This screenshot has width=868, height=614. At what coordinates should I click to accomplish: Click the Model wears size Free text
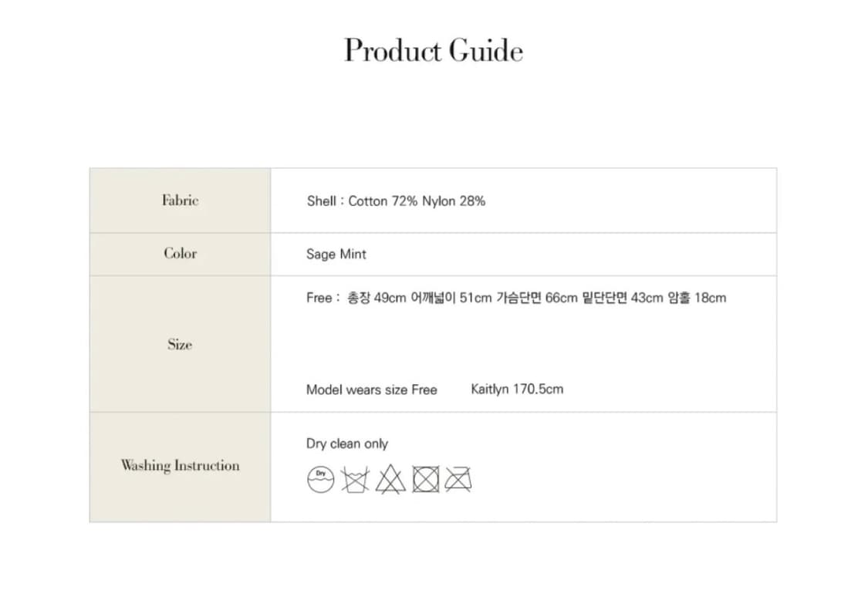371,390
